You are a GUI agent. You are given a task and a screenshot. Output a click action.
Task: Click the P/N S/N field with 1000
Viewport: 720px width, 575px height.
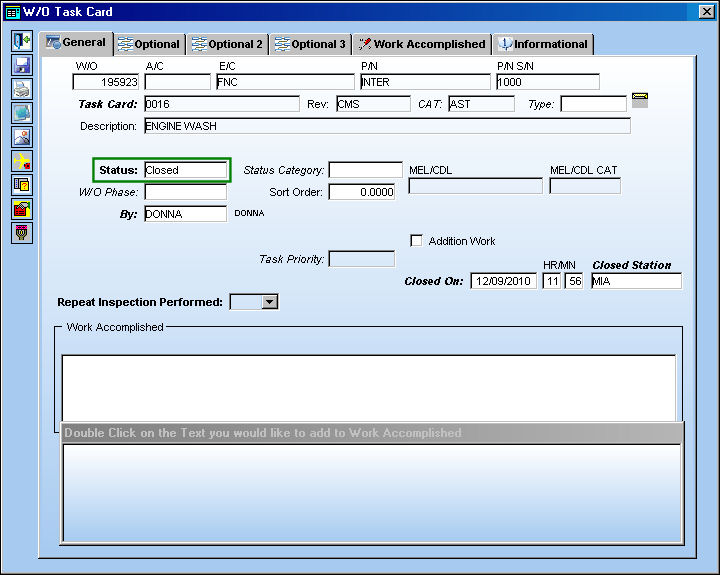point(548,82)
